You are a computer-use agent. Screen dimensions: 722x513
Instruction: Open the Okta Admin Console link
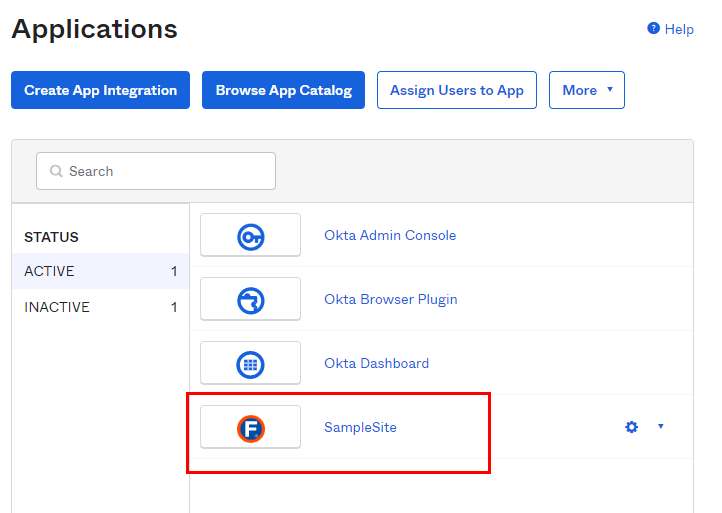point(390,235)
